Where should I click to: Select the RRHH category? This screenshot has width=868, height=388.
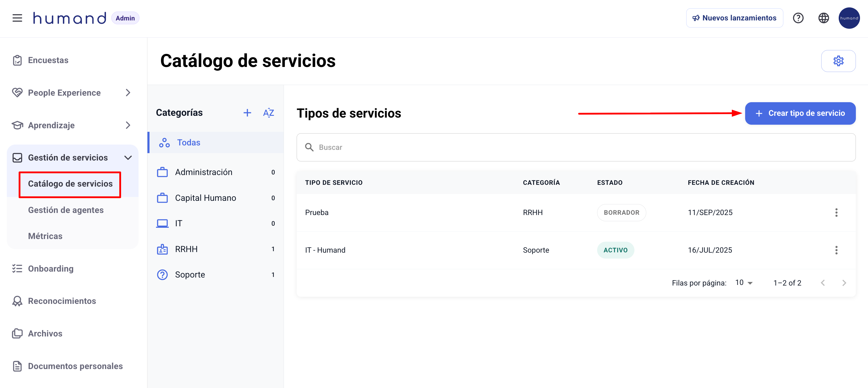point(186,249)
